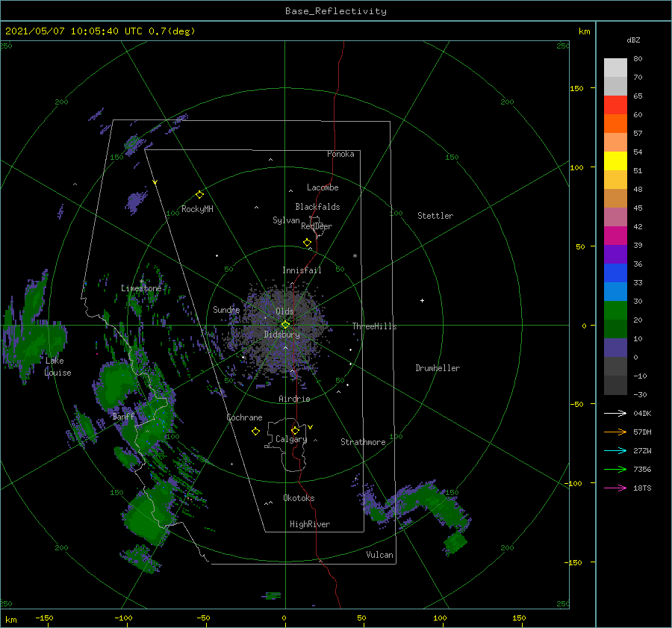
Task: Pick the magenta 39 dBZ color swatch
Action: (x=615, y=236)
